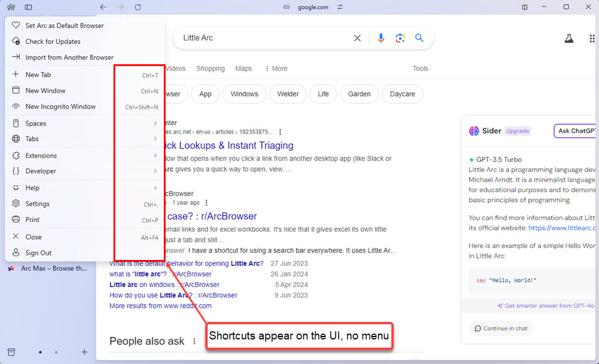This screenshot has height=364, width=599.
Task: Open the "Lookups & Instant Triaging" result
Action: click(229, 145)
